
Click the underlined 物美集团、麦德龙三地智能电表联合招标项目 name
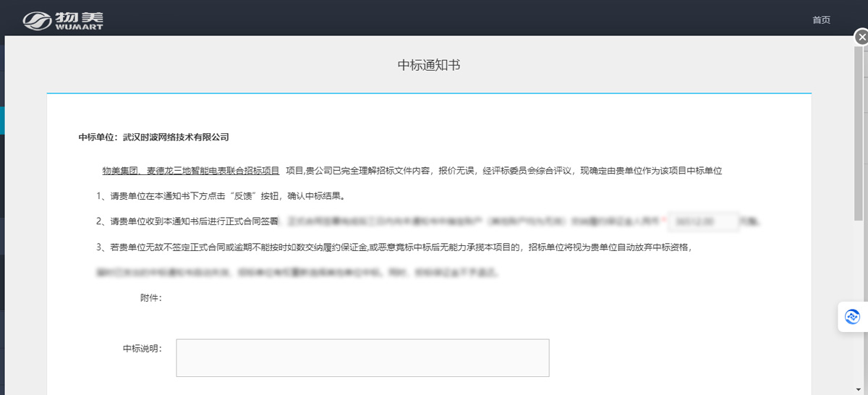tap(191, 171)
